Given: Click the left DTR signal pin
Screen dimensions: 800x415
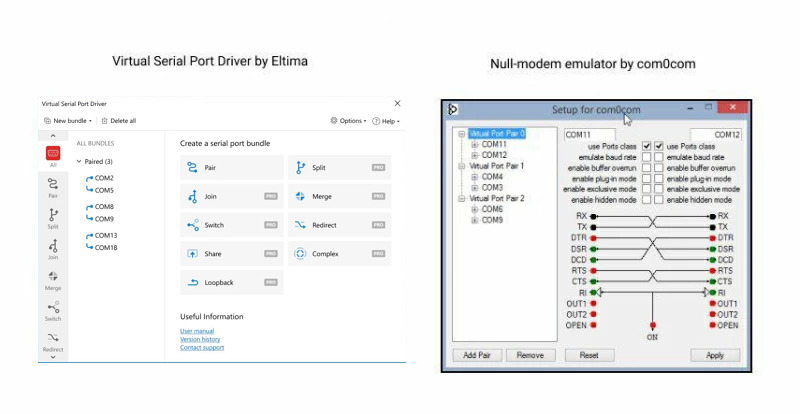Looking at the screenshot, I should [x=593, y=238].
